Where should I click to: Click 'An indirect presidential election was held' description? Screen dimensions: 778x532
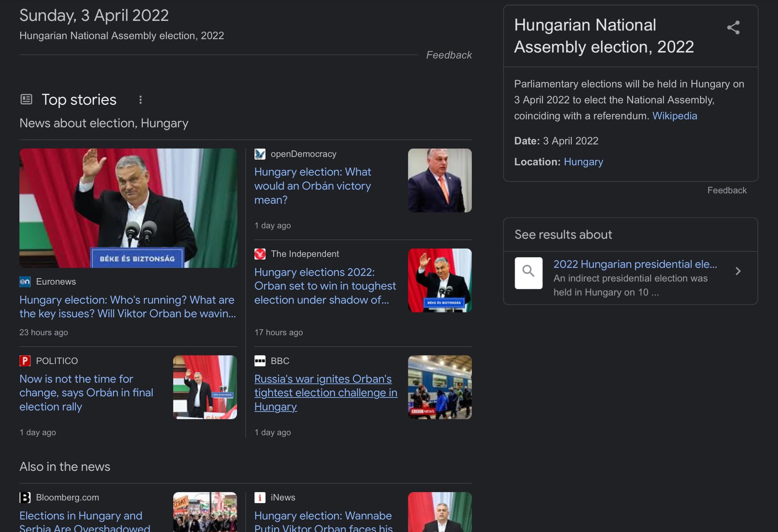pyautogui.click(x=631, y=285)
